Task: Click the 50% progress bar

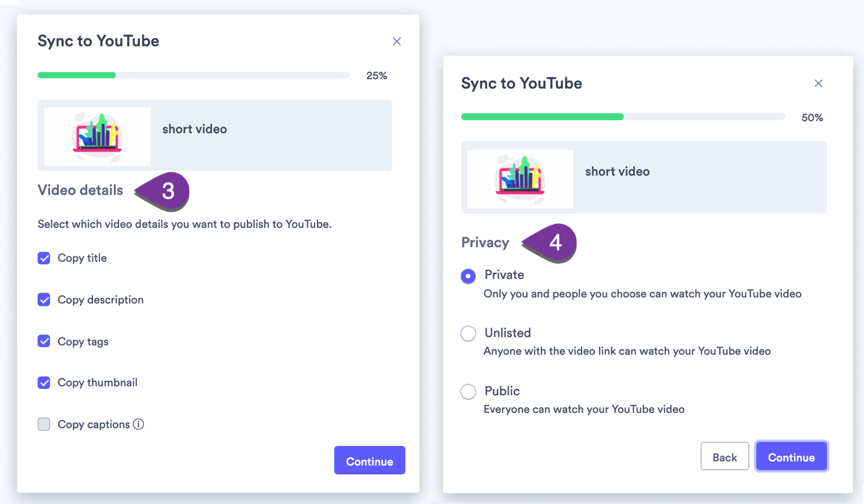Action: point(623,117)
